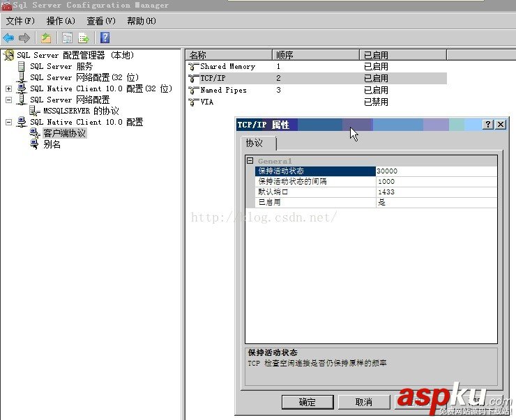Click the export list toolbar icon
516x420 pixels.
click(x=84, y=38)
